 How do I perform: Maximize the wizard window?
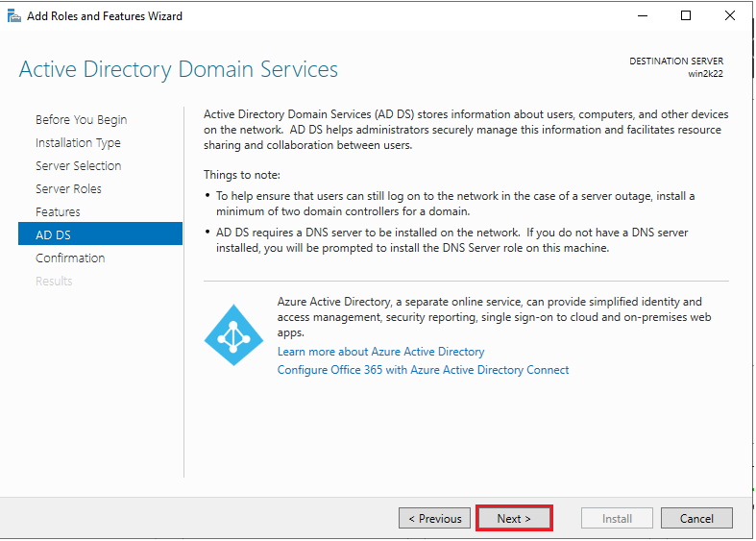(x=686, y=16)
